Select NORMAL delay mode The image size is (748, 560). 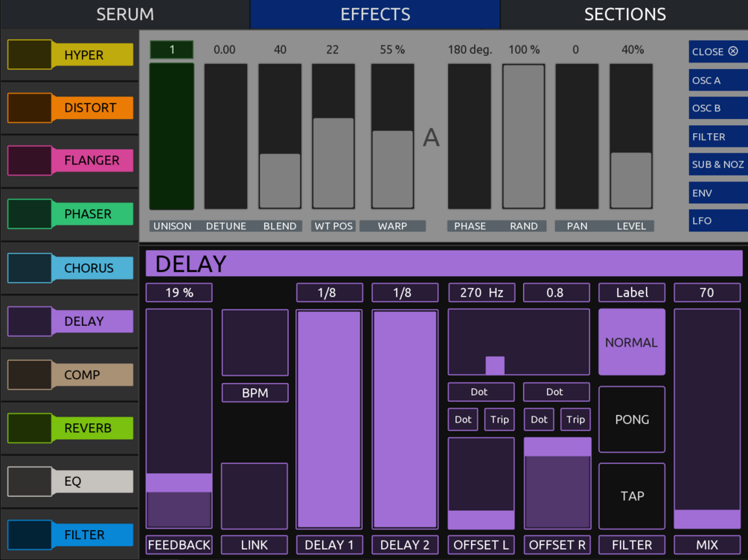(x=632, y=342)
